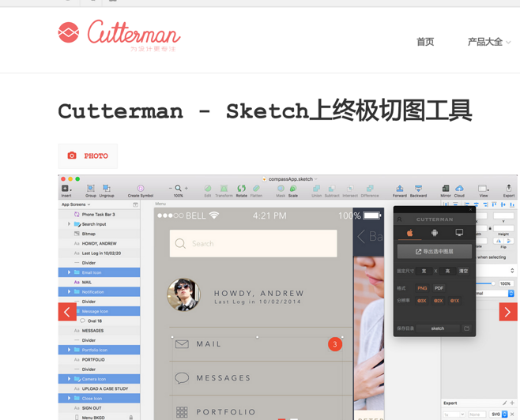Expand the Portfolio Icon layer group
This screenshot has height=420, width=520.
click(x=69, y=350)
